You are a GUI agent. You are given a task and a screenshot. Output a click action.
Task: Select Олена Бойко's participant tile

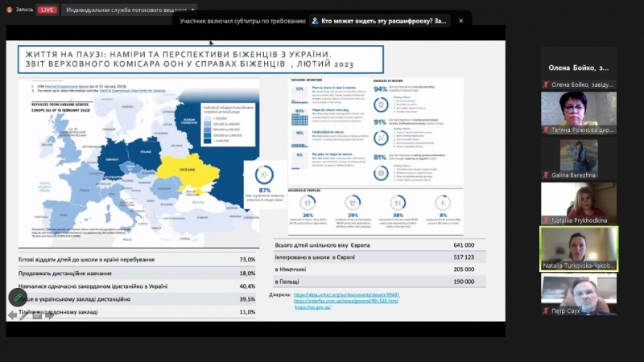point(579,69)
